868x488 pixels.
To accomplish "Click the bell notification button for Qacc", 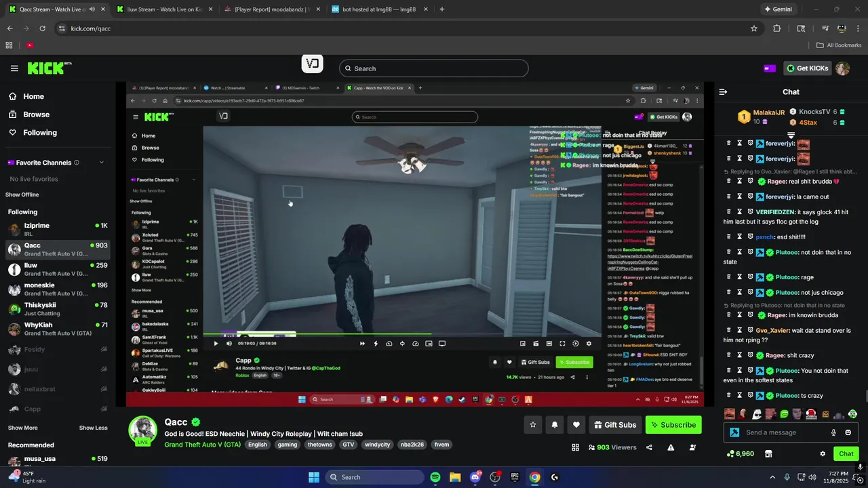I will pos(555,425).
